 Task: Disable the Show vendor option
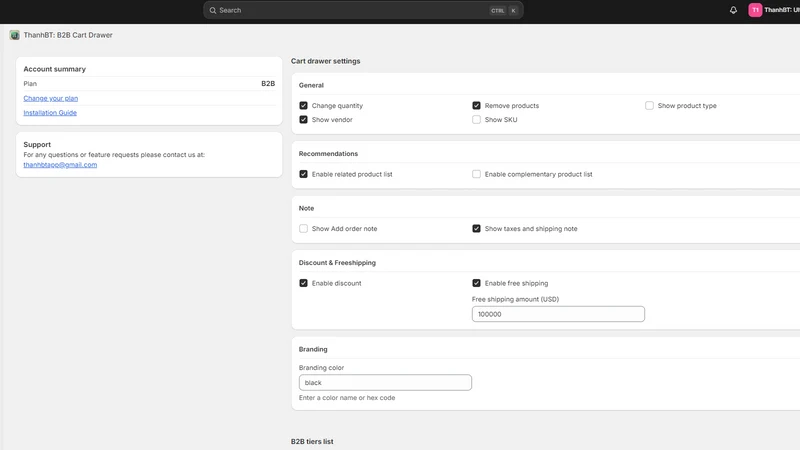tap(304, 119)
